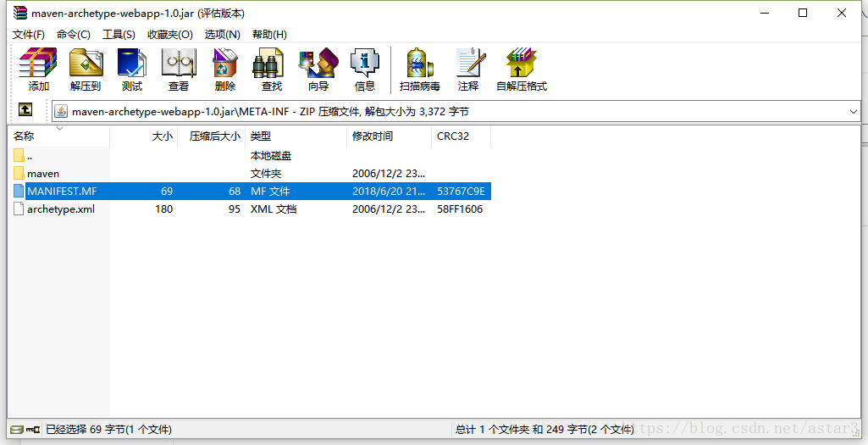Open the 文件(F) menu
This screenshot has width=868, height=445.
tap(29, 35)
